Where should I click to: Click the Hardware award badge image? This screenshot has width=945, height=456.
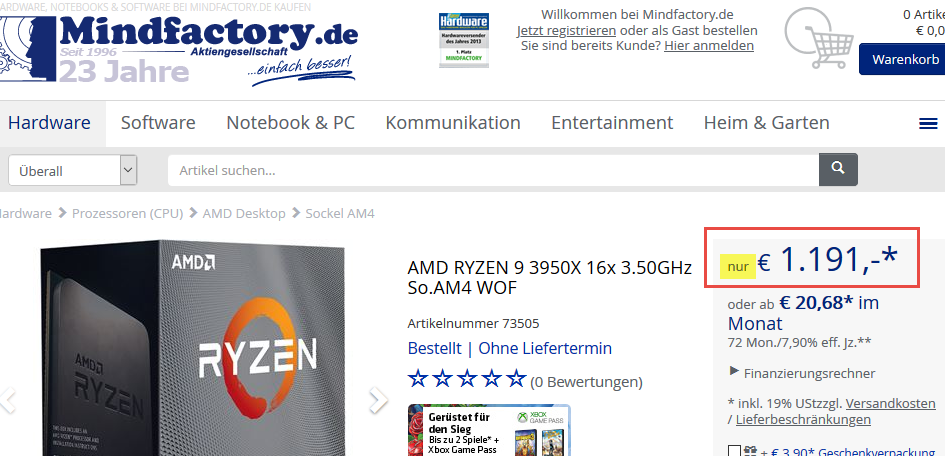(x=463, y=40)
